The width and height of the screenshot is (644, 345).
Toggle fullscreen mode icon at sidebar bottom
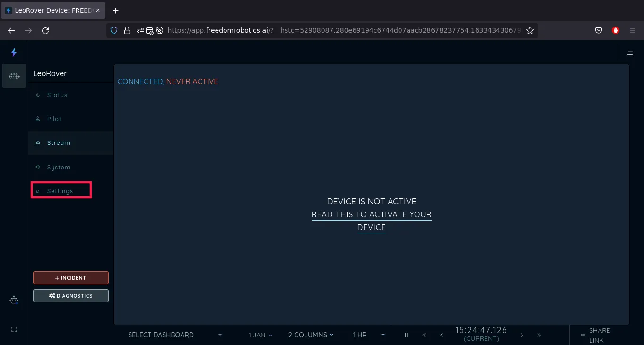14,329
